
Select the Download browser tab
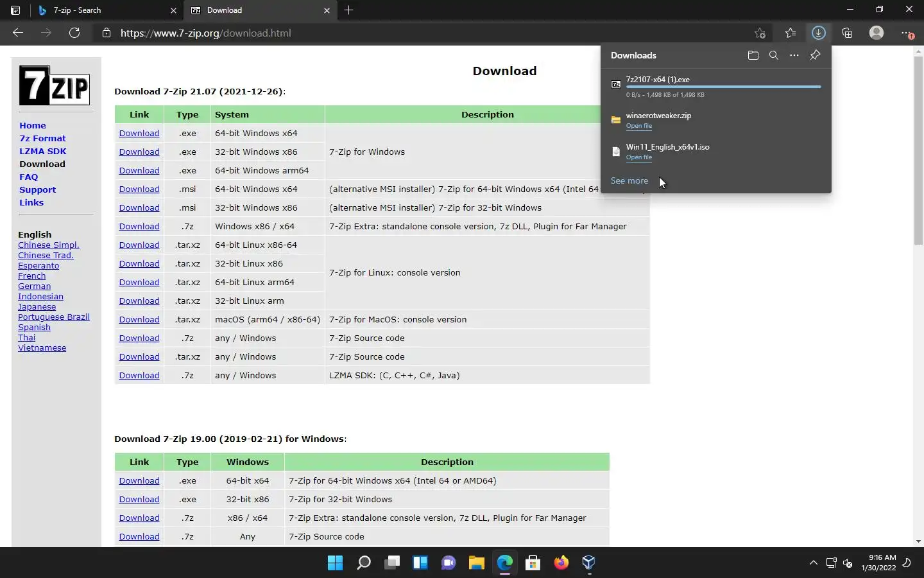pyautogui.click(x=261, y=10)
